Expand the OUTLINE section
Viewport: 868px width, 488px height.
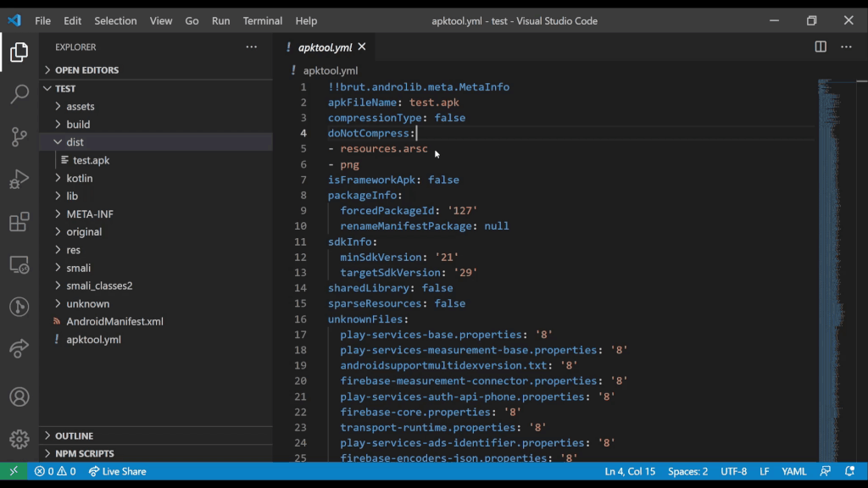(x=74, y=435)
